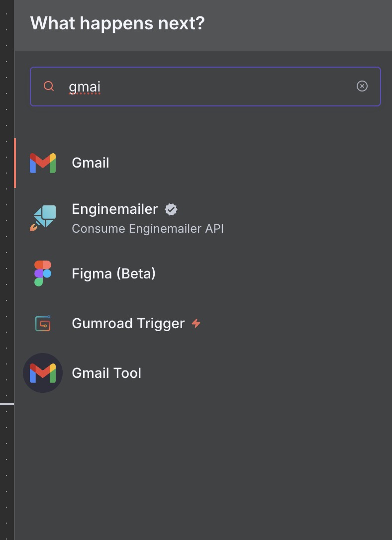Click the multicolor Gmail logo icon in the first result
This screenshot has height=540, width=392.
coord(43,163)
